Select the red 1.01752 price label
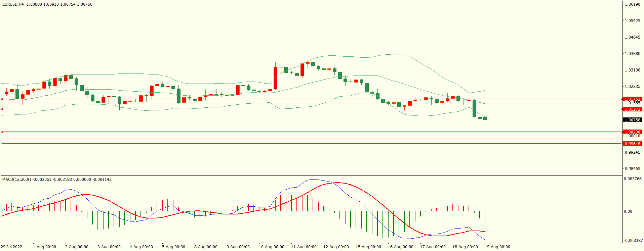 click(632, 99)
